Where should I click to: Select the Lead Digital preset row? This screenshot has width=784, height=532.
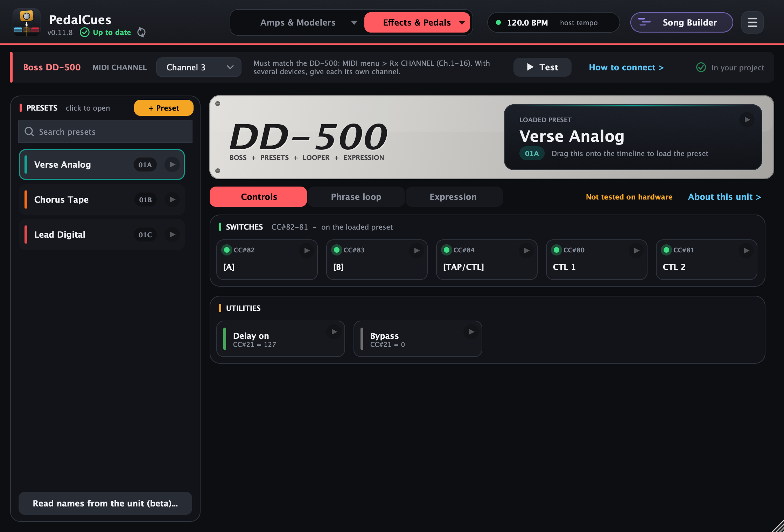tap(101, 234)
